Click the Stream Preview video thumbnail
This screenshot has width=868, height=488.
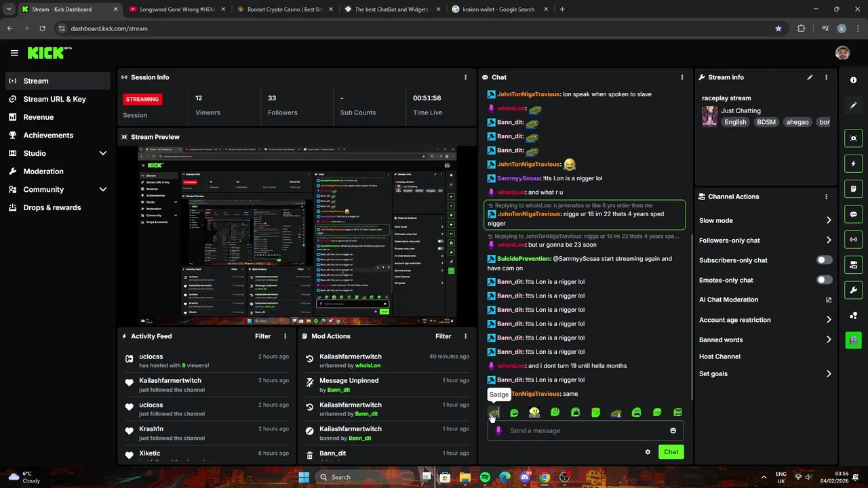pos(298,237)
